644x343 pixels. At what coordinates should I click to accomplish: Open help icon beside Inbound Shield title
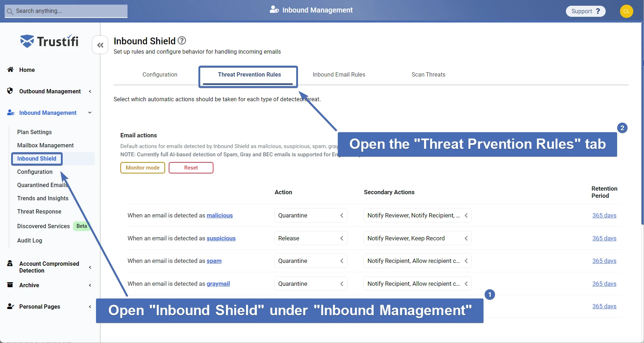click(182, 41)
